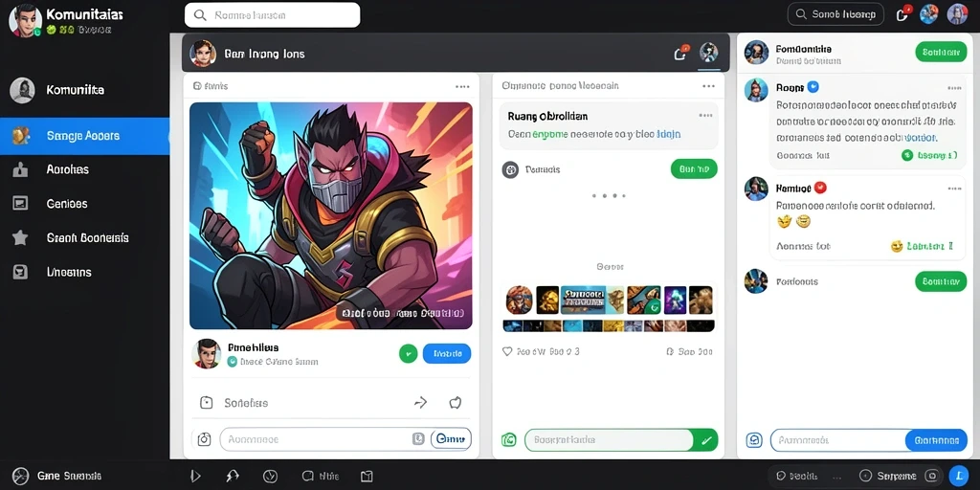Click the avatar at top of right panel
This screenshot has width=980, height=490.
[756, 53]
